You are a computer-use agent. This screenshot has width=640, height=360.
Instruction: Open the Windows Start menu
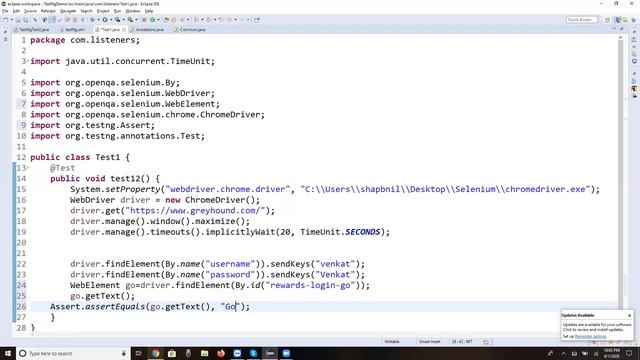(8, 353)
